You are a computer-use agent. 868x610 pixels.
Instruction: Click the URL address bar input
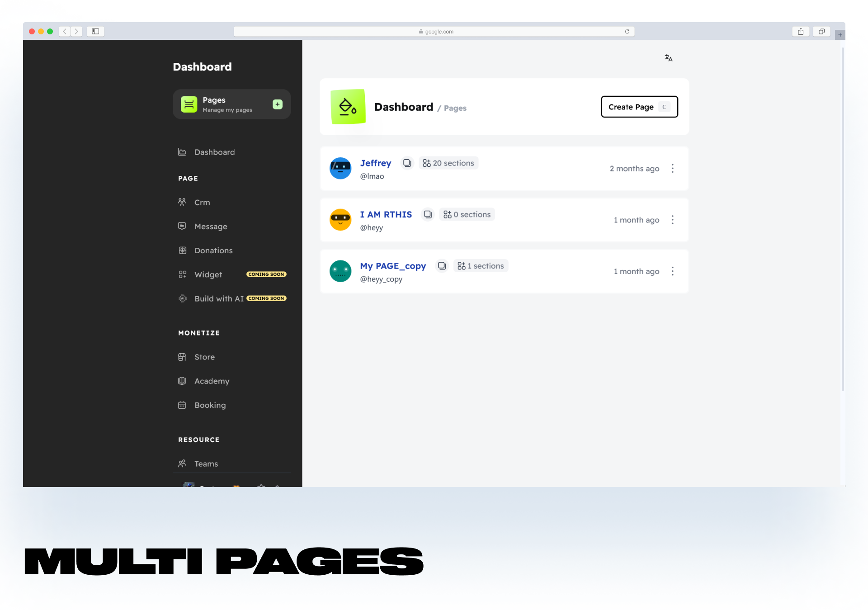coord(433,31)
